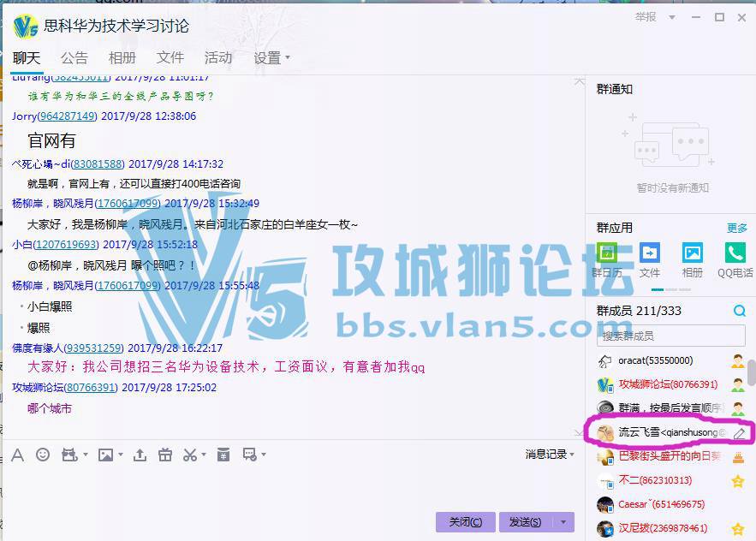Expand the send options arrow beside 发送
This screenshot has width=756, height=541.
coord(563,522)
